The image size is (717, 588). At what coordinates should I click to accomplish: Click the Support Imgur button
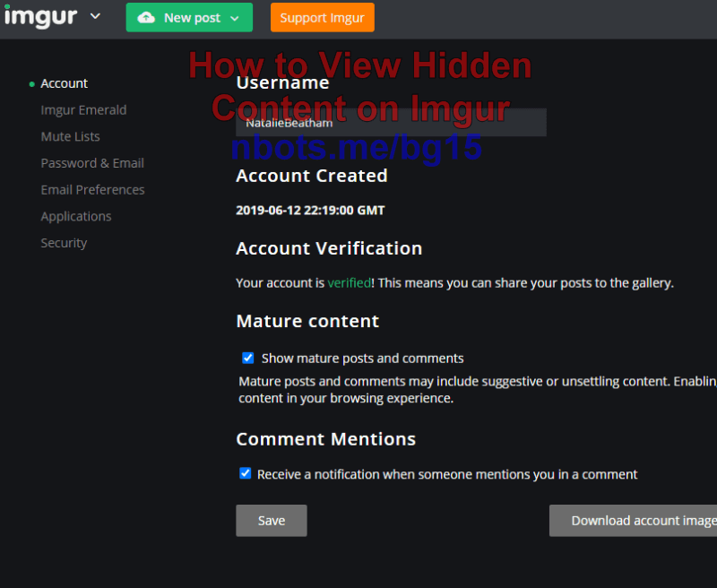(x=322, y=17)
